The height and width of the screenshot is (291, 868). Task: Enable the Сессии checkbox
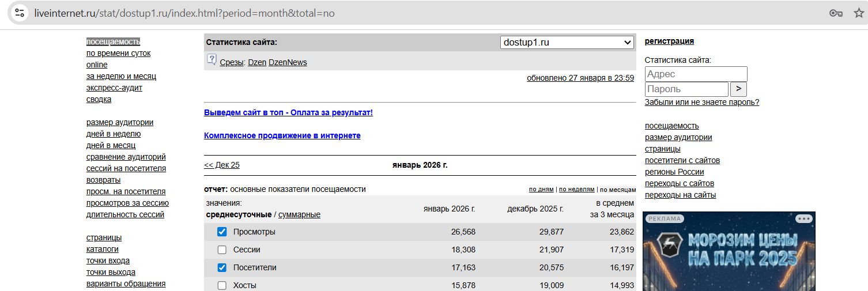(222, 250)
